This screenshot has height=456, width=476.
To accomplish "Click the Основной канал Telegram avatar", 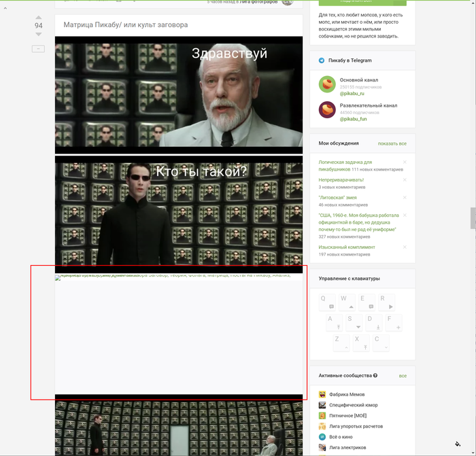I will [327, 84].
